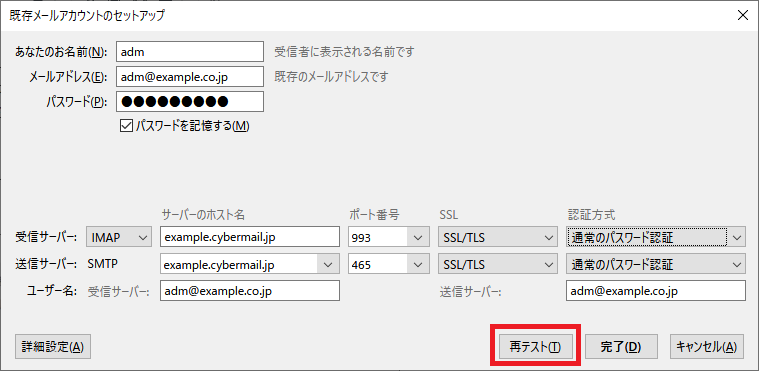
Task: Expand the SMTP hostname dropdown arrow
Action: (x=328, y=265)
